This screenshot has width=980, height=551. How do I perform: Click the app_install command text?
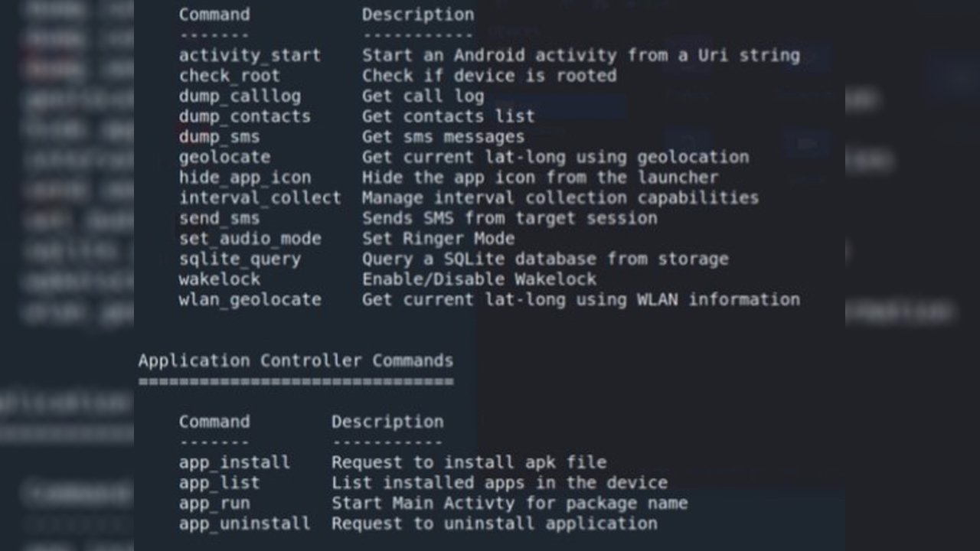234,462
